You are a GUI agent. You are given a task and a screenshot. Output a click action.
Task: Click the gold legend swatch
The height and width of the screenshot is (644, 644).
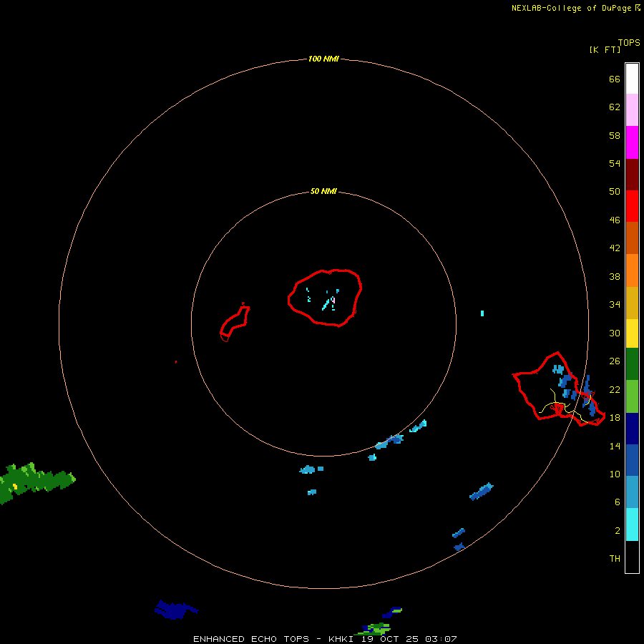point(632,303)
